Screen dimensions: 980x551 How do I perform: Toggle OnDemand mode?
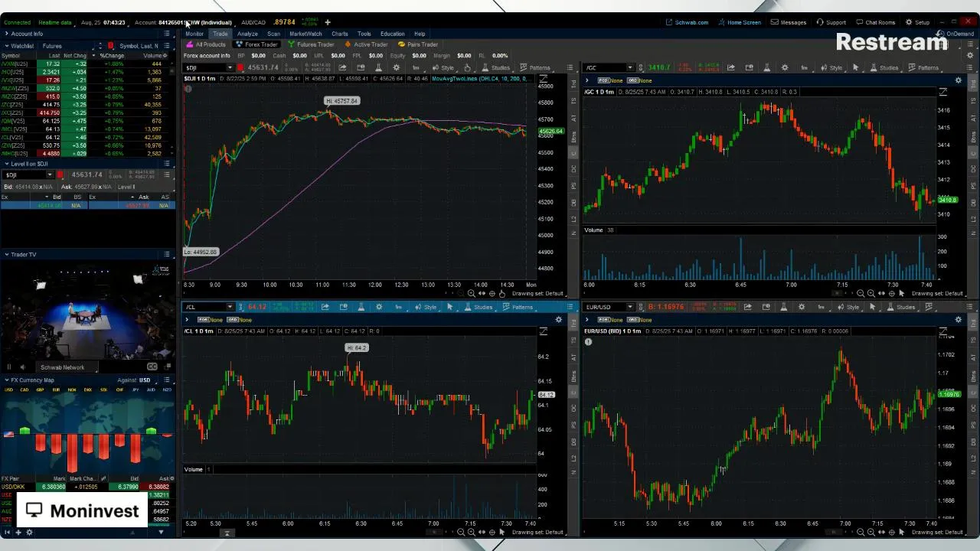pos(955,34)
